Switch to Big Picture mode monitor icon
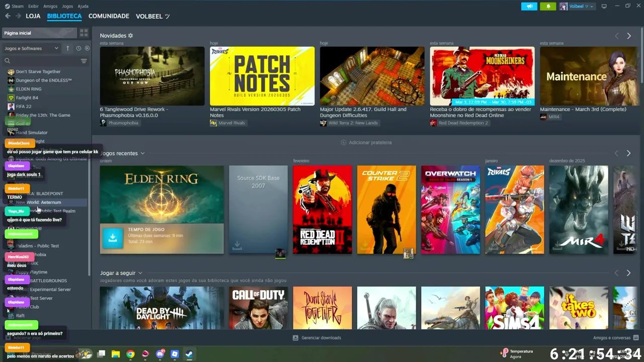Image resolution: width=644 pixels, height=362 pixels. coord(604,6)
